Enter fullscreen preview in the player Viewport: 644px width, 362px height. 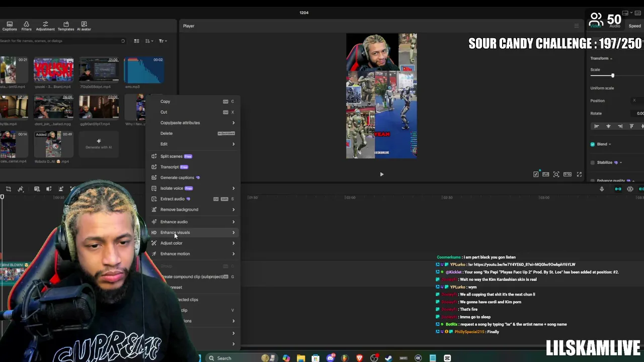[x=579, y=174]
